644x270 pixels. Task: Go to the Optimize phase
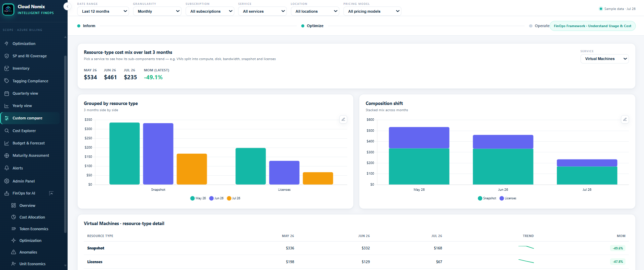(312, 26)
